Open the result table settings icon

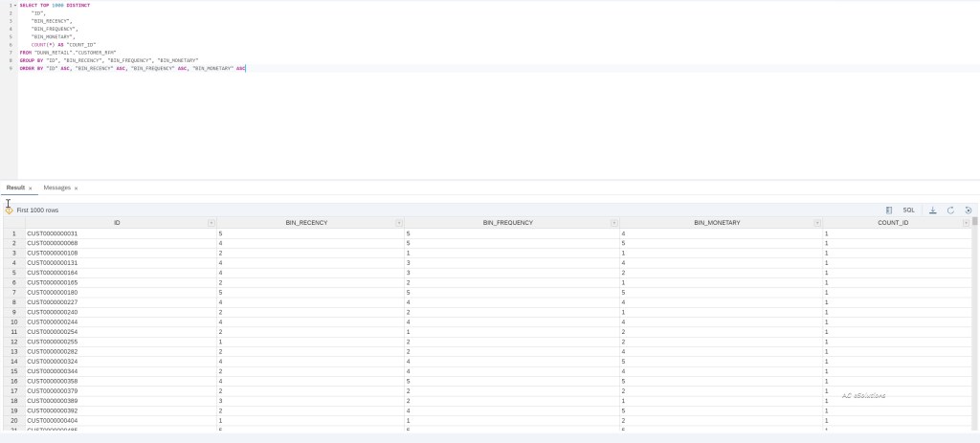pos(968,210)
